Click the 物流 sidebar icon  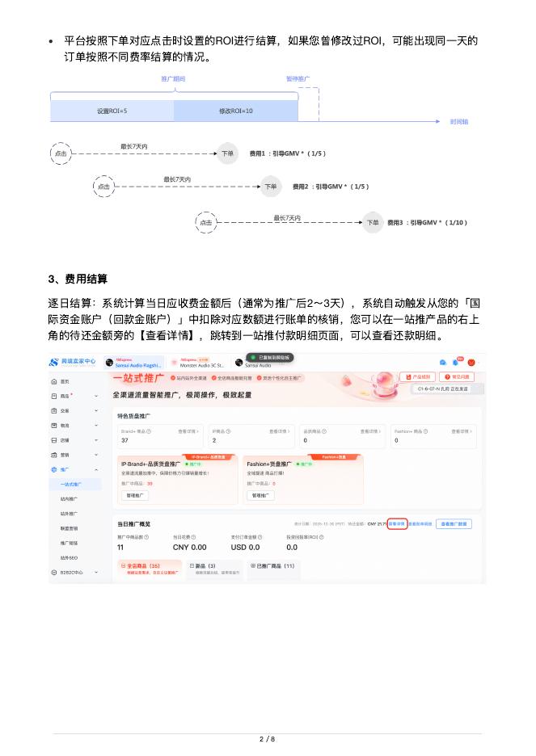click(54, 426)
